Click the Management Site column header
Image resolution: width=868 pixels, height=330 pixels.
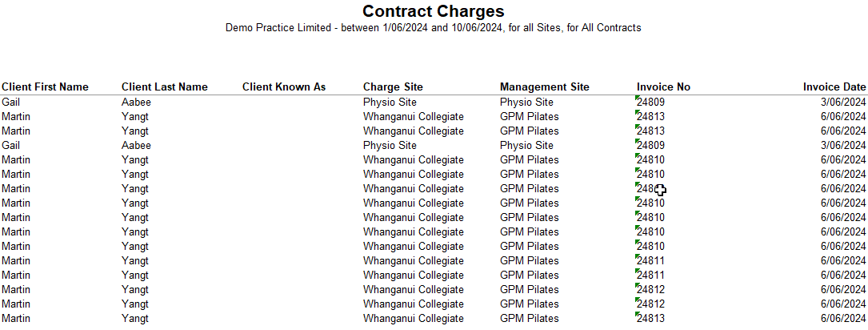[545, 87]
